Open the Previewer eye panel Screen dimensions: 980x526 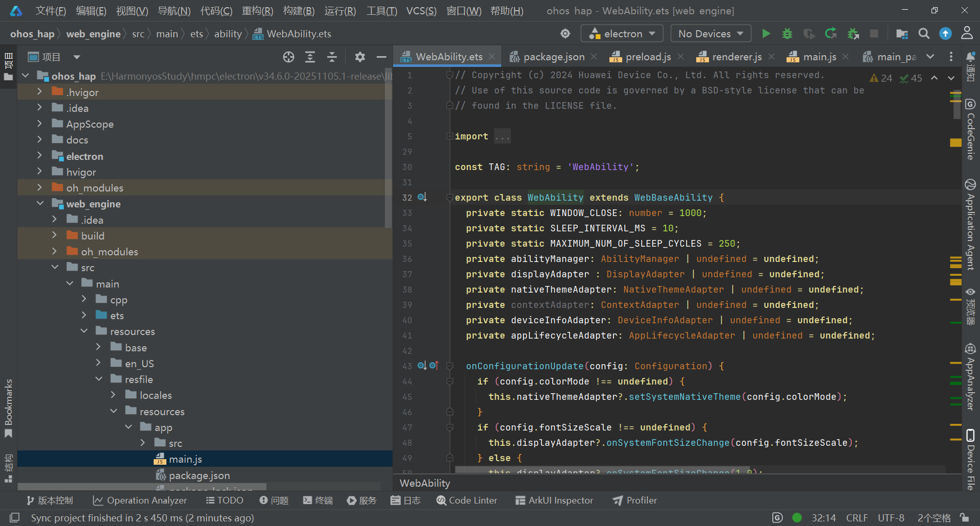(x=970, y=306)
